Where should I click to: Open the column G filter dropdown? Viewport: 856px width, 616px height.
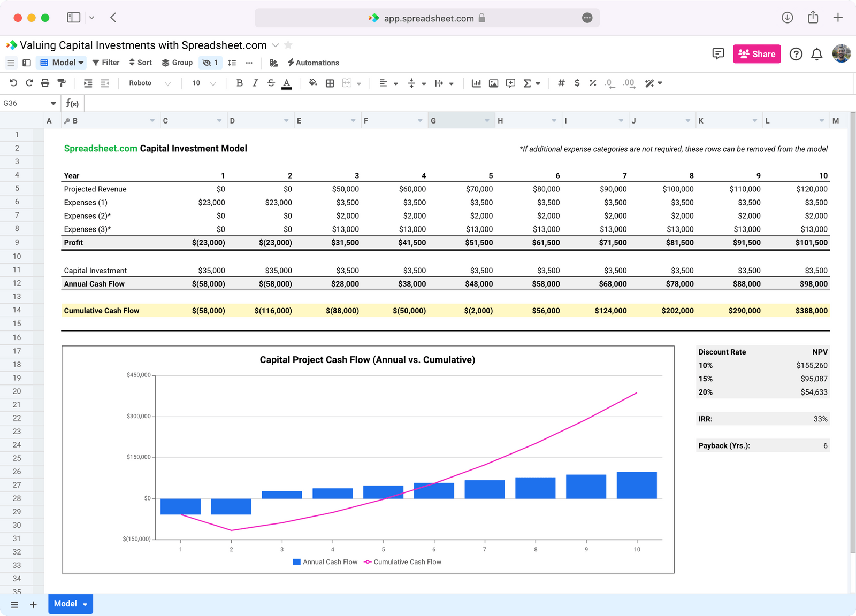pyautogui.click(x=486, y=120)
